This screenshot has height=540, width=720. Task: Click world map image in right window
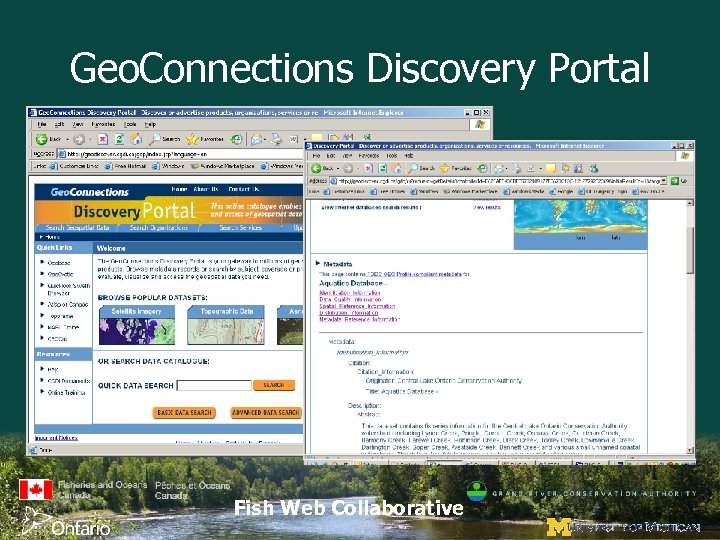[x=581, y=217]
